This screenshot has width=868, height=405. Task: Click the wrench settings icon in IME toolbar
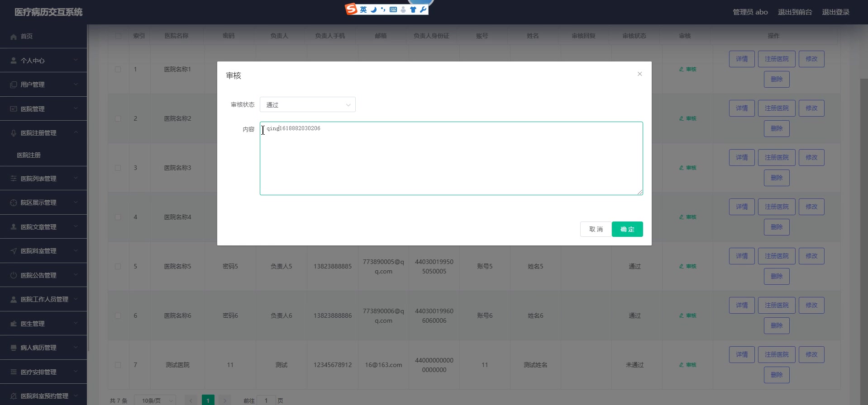tap(423, 9)
